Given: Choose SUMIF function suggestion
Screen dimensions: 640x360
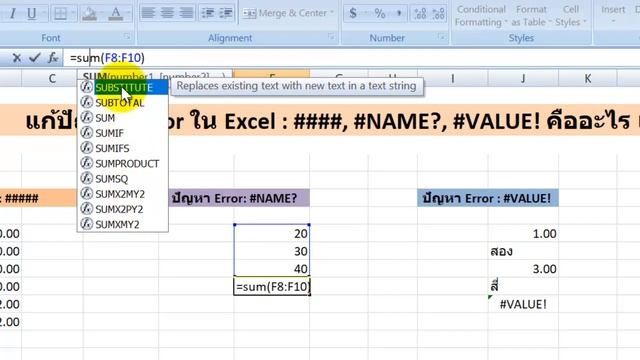Looking at the screenshot, I should pyautogui.click(x=123, y=133).
